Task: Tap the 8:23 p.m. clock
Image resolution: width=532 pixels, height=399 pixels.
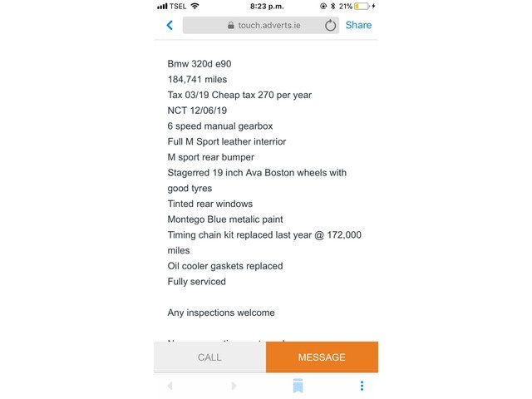Action: (265, 6)
